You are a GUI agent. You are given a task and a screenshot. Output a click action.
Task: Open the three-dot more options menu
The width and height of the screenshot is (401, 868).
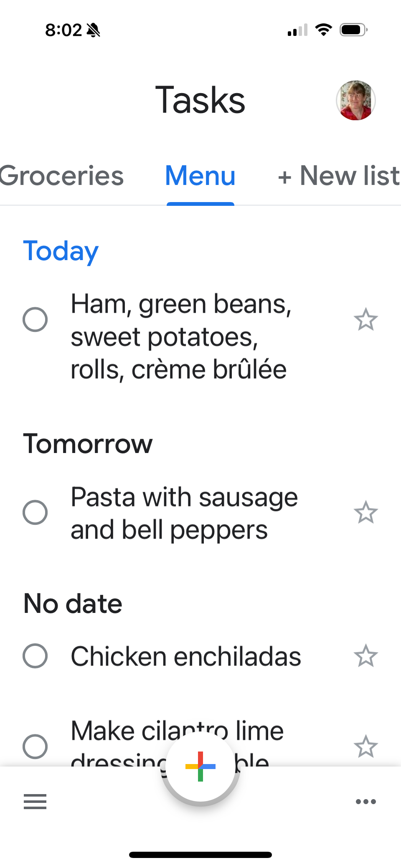(366, 802)
